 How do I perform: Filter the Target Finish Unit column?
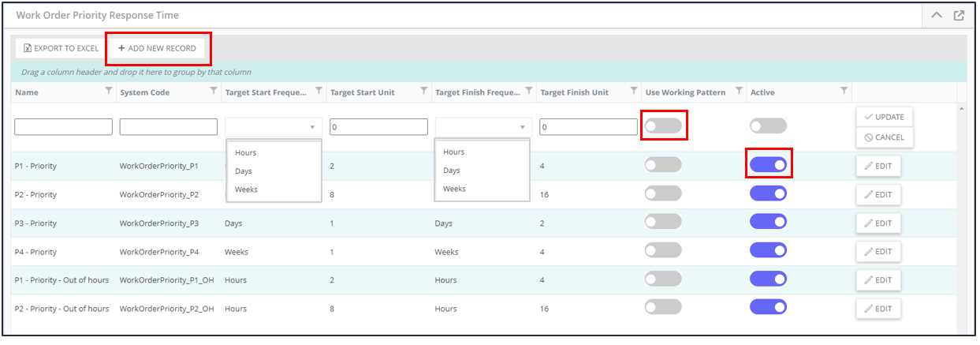coord(633,92)
